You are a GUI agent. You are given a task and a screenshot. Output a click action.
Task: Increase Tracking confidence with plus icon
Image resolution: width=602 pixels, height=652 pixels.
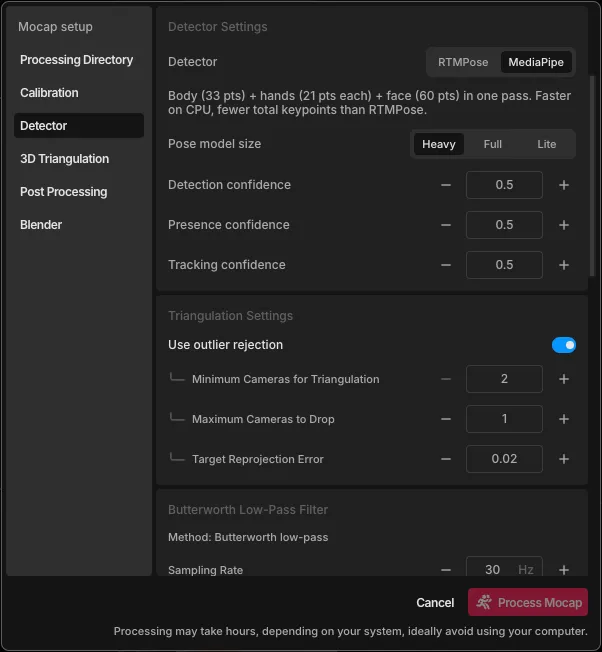(564, 265)
